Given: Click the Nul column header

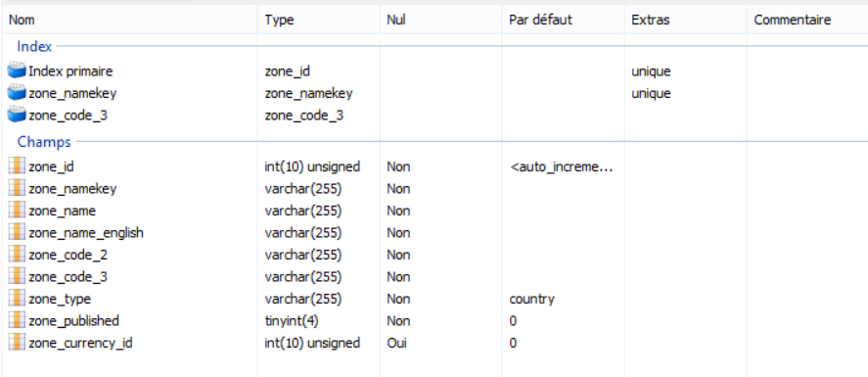Looking at the screenshot, I should point(440,20).
